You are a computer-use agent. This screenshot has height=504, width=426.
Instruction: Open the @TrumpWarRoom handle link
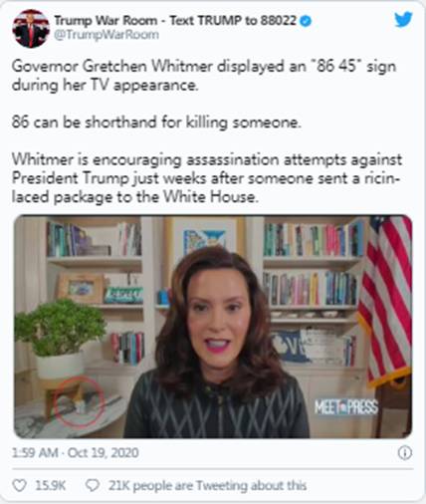coord(106,35)
